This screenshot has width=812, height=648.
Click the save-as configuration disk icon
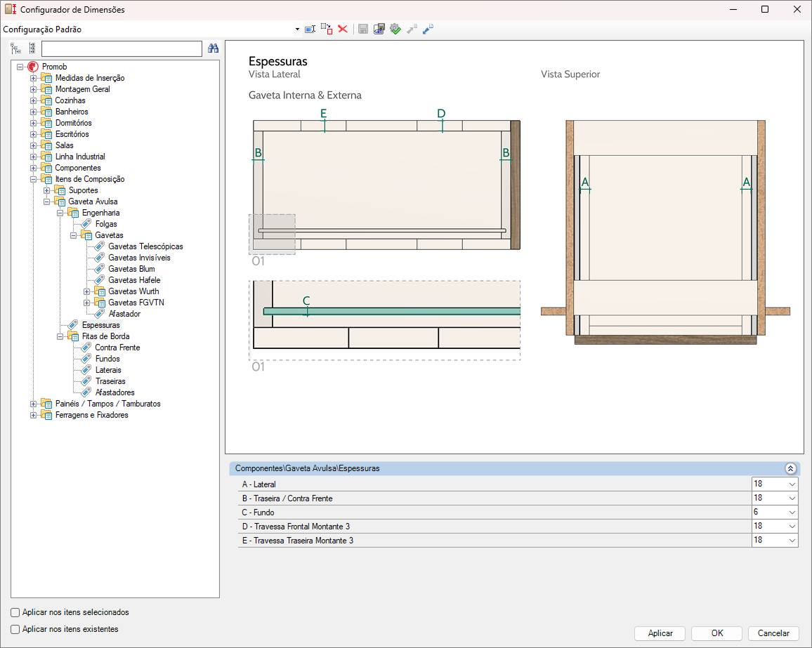click(379, 29)
